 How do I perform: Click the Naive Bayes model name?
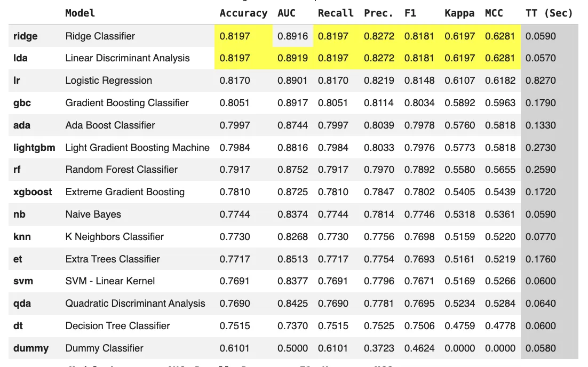93,214
